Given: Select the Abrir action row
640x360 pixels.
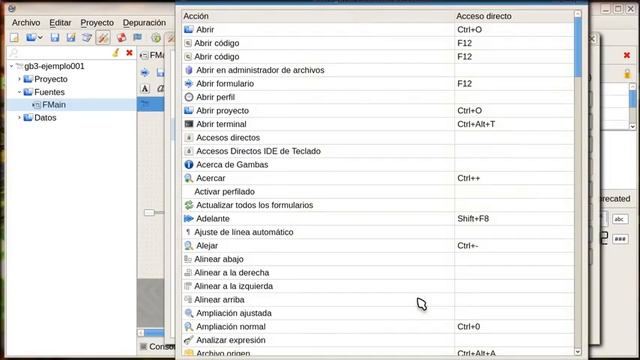Looking at the screenshot, I should click(378, 29).
